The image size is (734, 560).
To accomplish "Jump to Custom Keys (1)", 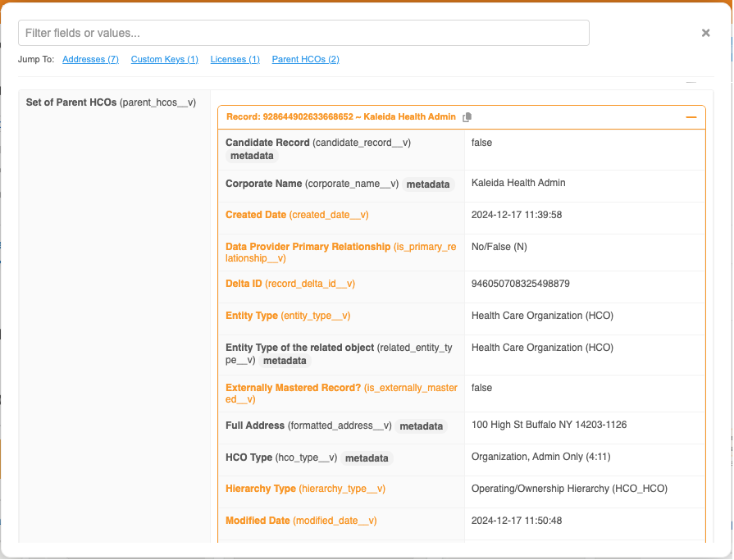I will coord(164,59).
